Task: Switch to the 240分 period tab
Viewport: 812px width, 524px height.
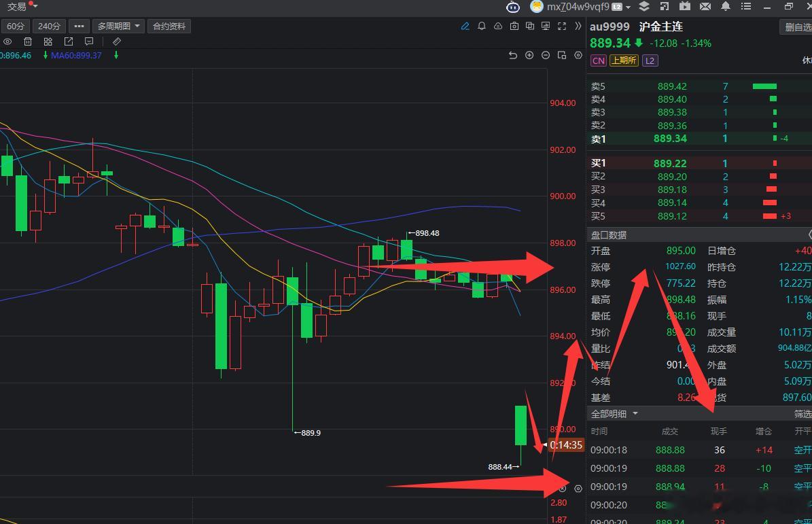Action: [49, 26]
